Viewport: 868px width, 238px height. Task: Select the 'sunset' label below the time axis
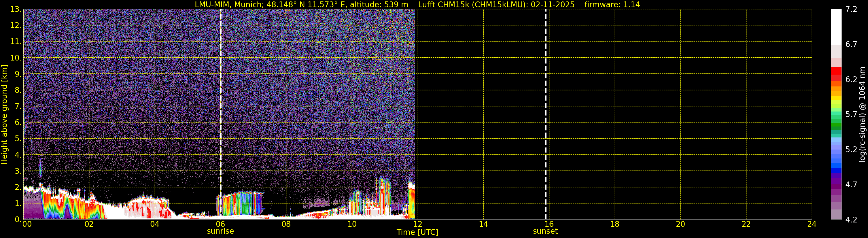pyautogui.click(x=545, y=231)
